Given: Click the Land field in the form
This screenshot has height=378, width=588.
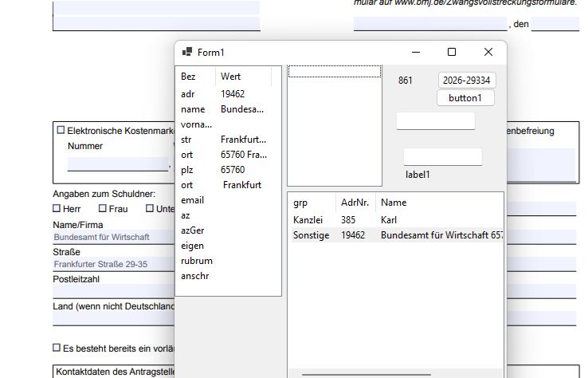Looking at the screenshot, I should (x=114, y=318).
